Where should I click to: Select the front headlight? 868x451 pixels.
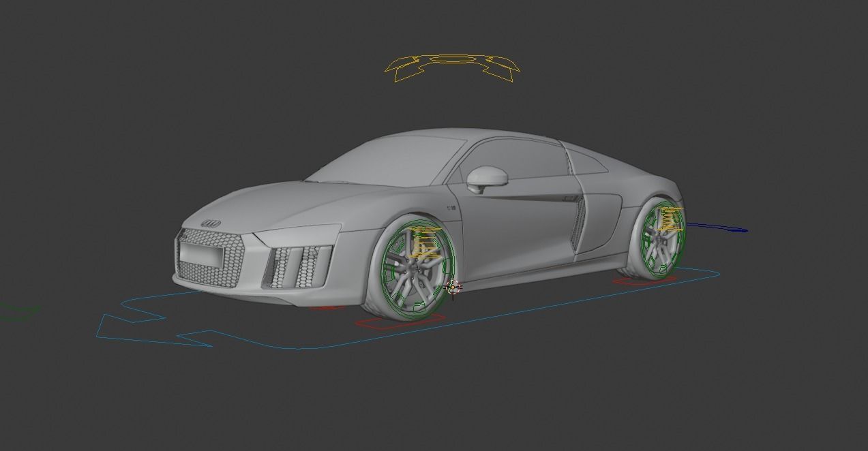297,235
